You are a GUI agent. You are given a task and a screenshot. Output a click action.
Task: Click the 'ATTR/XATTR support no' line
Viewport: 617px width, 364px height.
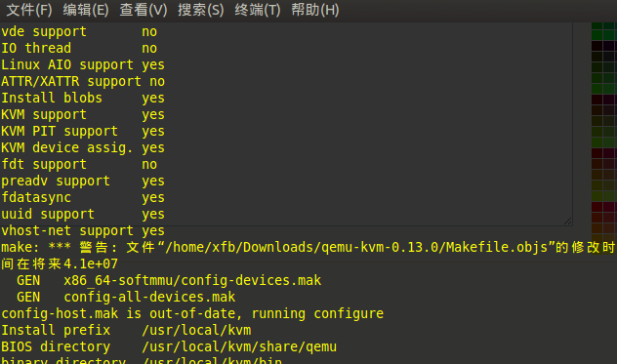pos(83,81)
